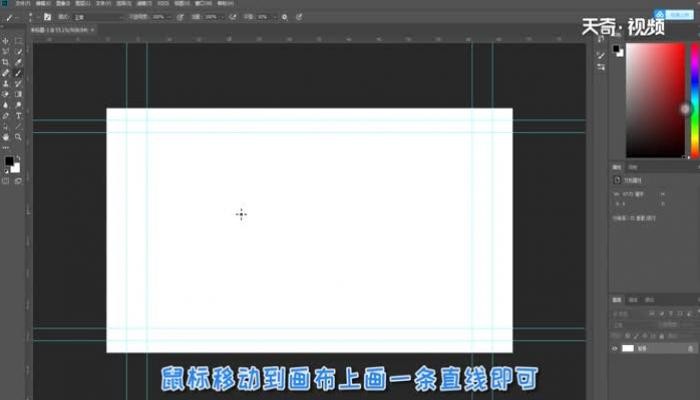Select the Clone Stamp tool
700x400 pixels.
click(x=5, y=83)
